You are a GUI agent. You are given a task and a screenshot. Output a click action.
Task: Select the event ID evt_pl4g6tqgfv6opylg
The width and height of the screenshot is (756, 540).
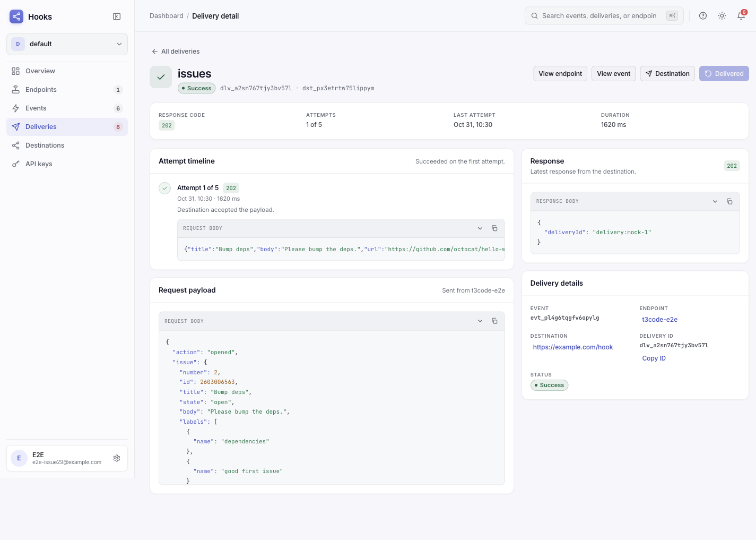(x=564, y=318)
